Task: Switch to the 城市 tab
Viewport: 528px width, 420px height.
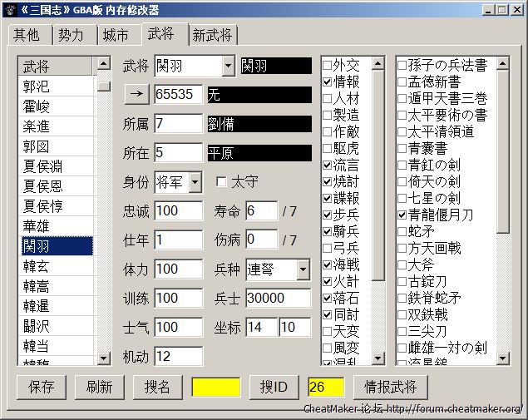Action: (x=116, y=36)
